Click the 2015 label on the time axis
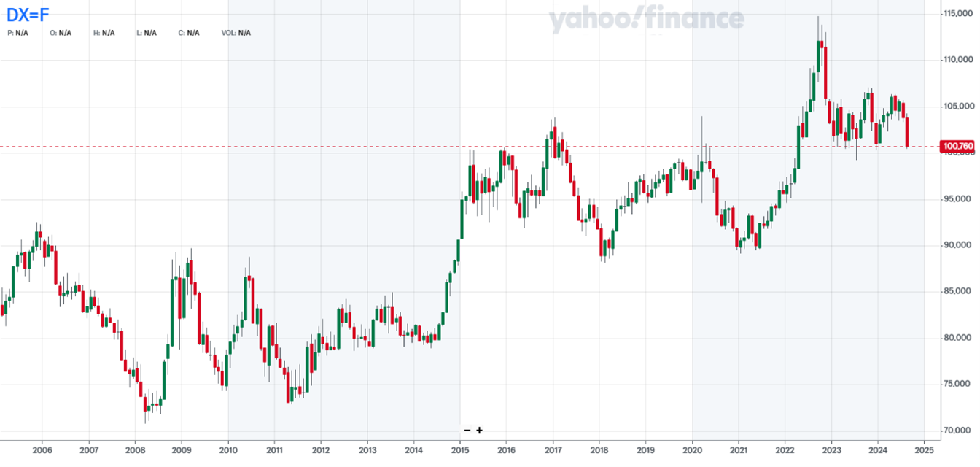The height and width of the screenshot is (467, 980). coord(460,452)
